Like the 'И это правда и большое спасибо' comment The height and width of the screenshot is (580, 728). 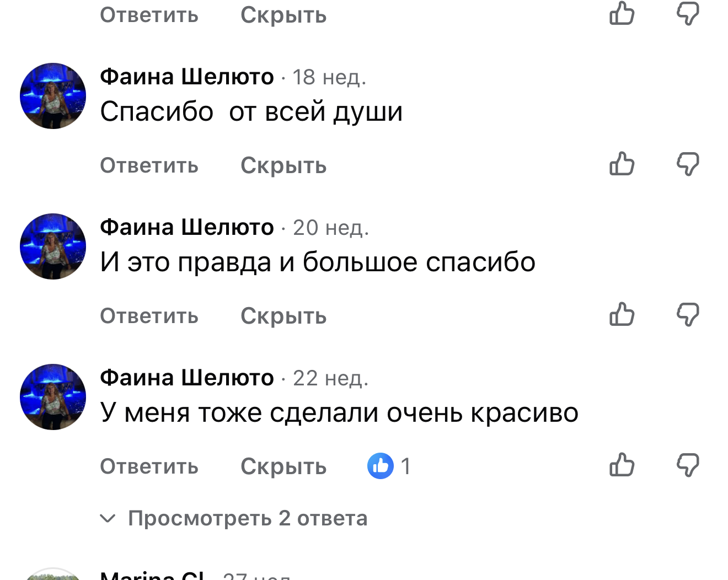(x=622, y=314)
